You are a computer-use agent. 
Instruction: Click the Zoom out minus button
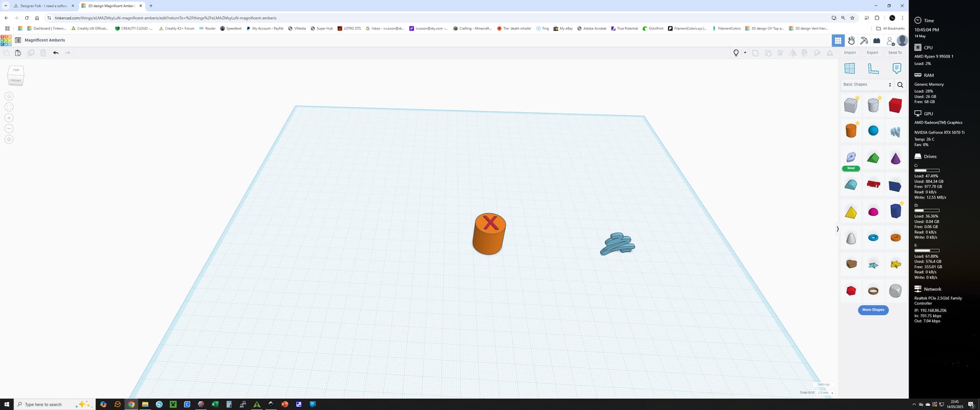point(9,129)
